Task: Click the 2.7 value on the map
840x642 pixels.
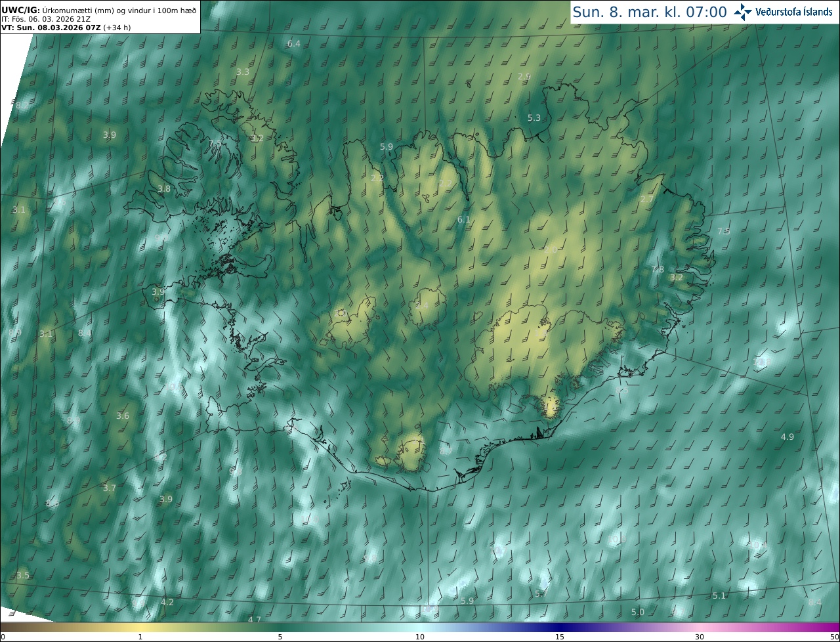Action: (x=647, y=200)
